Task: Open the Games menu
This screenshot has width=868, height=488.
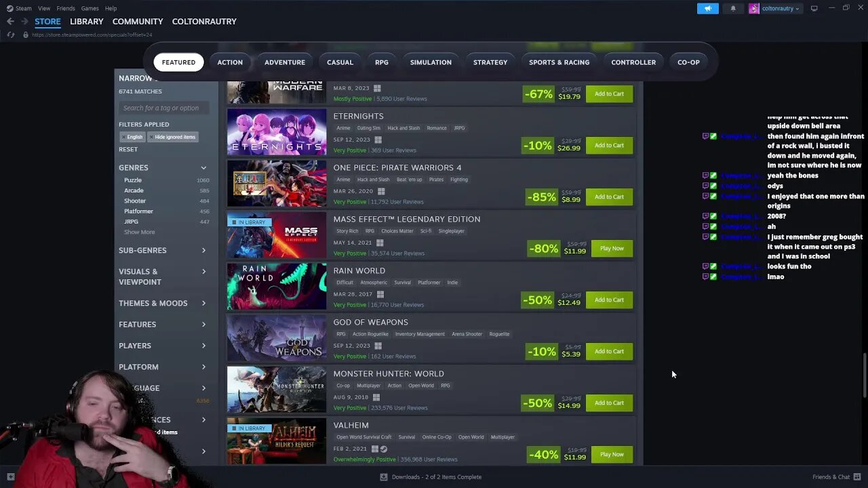Action: [x=90, y=8]
